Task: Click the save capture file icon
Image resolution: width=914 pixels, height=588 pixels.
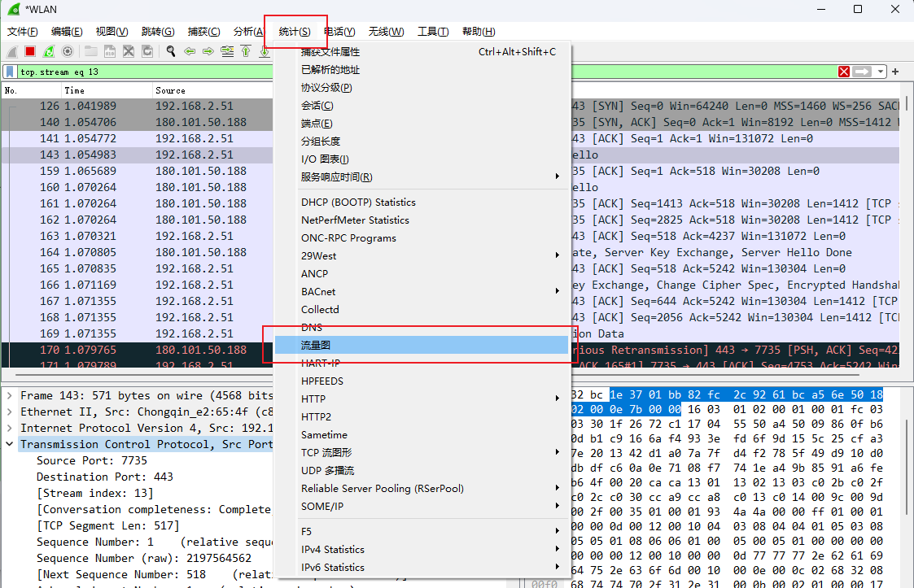Action: [110, 52]
